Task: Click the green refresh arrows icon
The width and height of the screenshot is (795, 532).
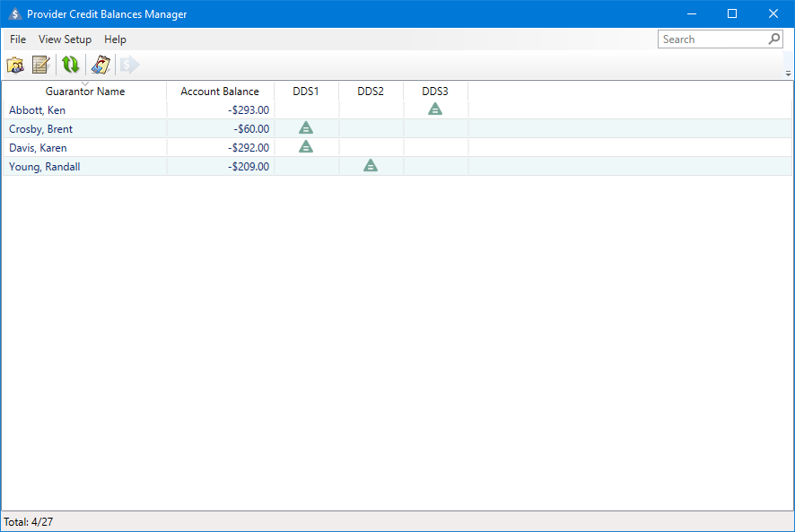Action: click(70, 65)
